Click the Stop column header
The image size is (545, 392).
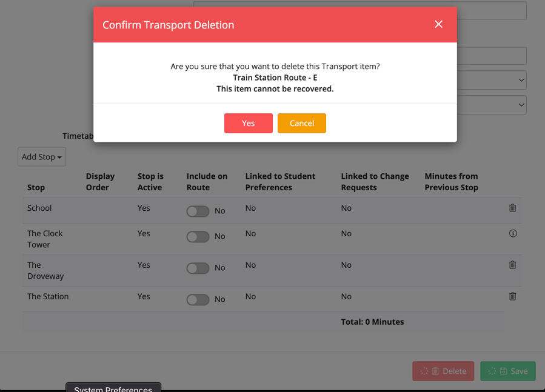click(x=36, y=187)
